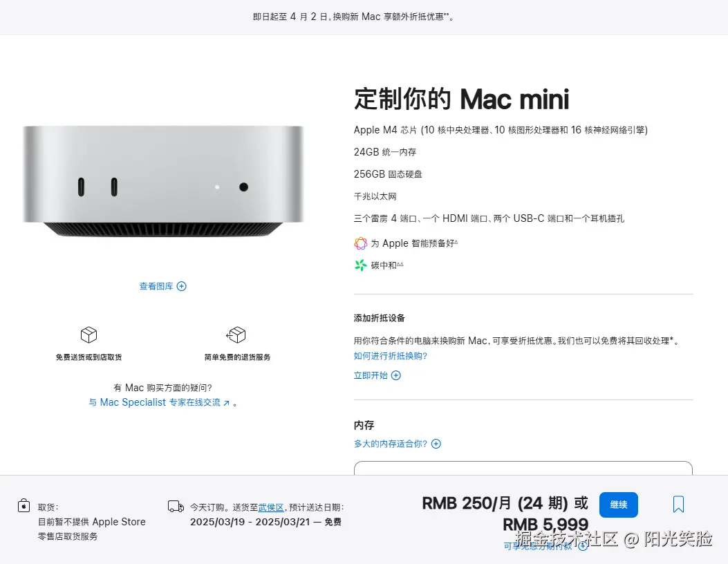Select the memory option box under 内存
The image size is (728, 564).
click(x=523, y=471)
